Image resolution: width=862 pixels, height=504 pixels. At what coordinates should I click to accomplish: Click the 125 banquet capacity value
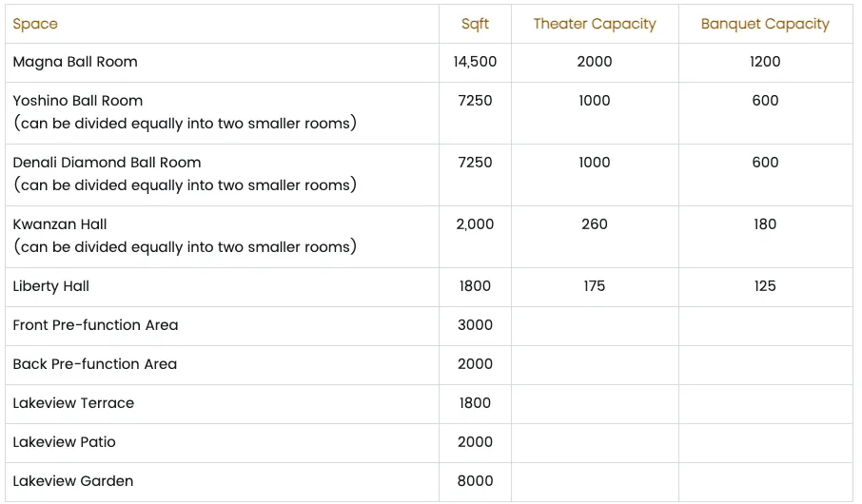[x=765, y=286]
